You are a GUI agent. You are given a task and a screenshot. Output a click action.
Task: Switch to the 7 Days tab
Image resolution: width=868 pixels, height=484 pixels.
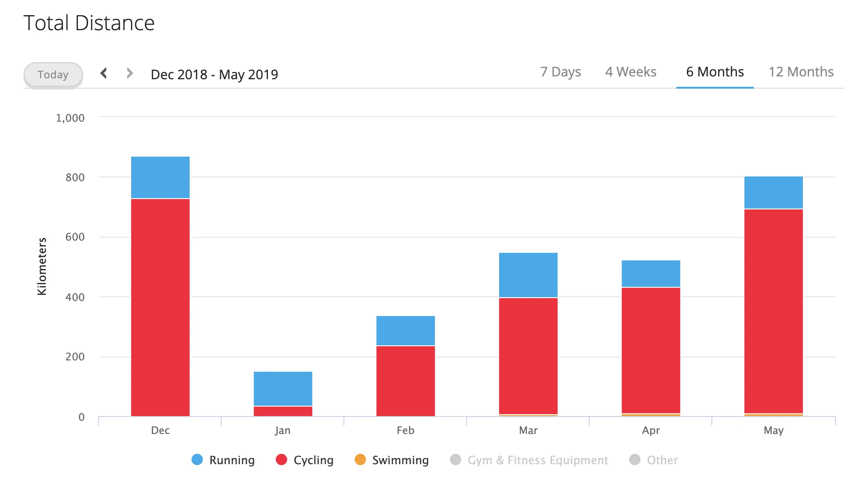560,72
